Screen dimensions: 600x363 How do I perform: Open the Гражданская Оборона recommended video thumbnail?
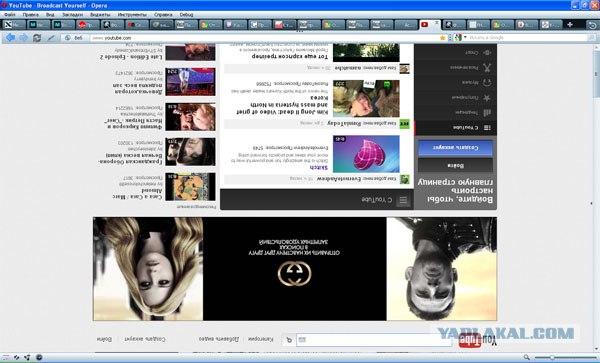[x=190, y=152]
